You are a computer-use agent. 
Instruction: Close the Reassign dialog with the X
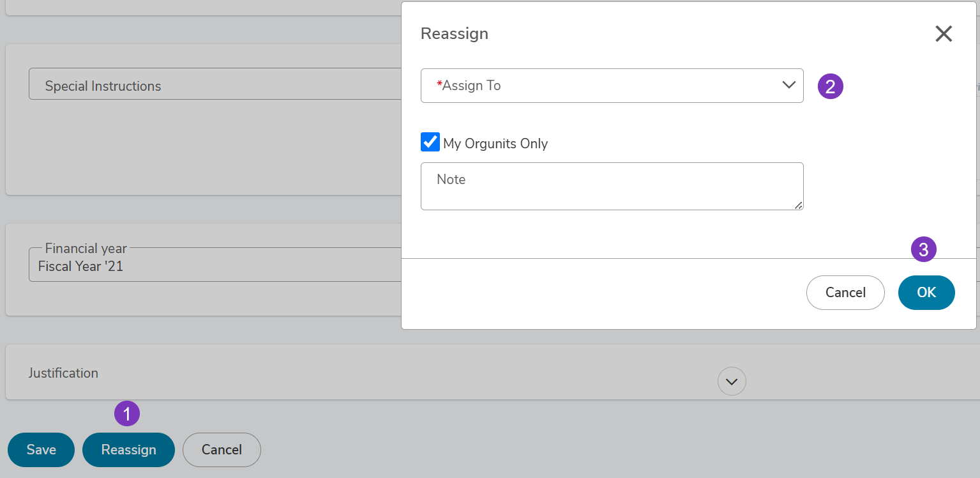click(x=944, y=34)
